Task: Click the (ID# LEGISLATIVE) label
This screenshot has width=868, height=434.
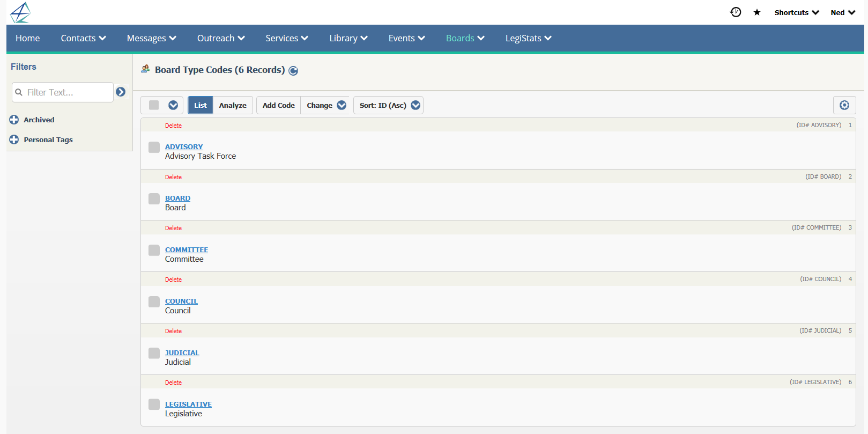Action: tap(815, 382)
